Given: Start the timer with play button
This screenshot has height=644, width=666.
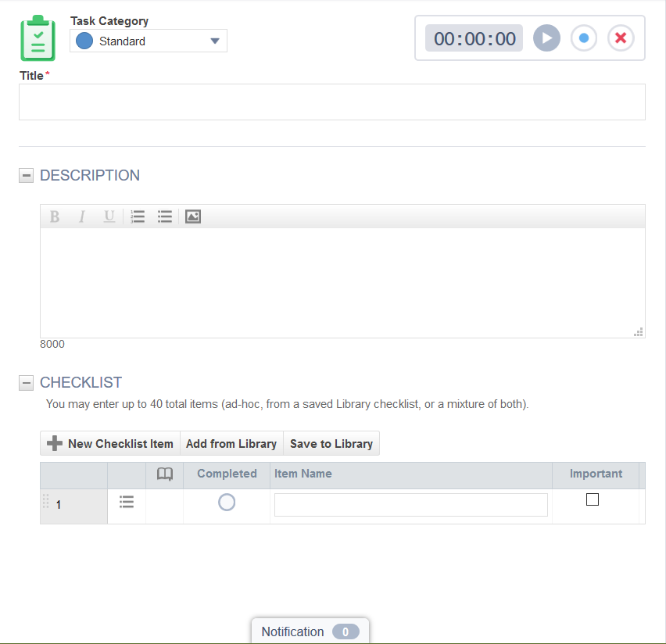Looking at the screenshot, I should click(546, 38).
